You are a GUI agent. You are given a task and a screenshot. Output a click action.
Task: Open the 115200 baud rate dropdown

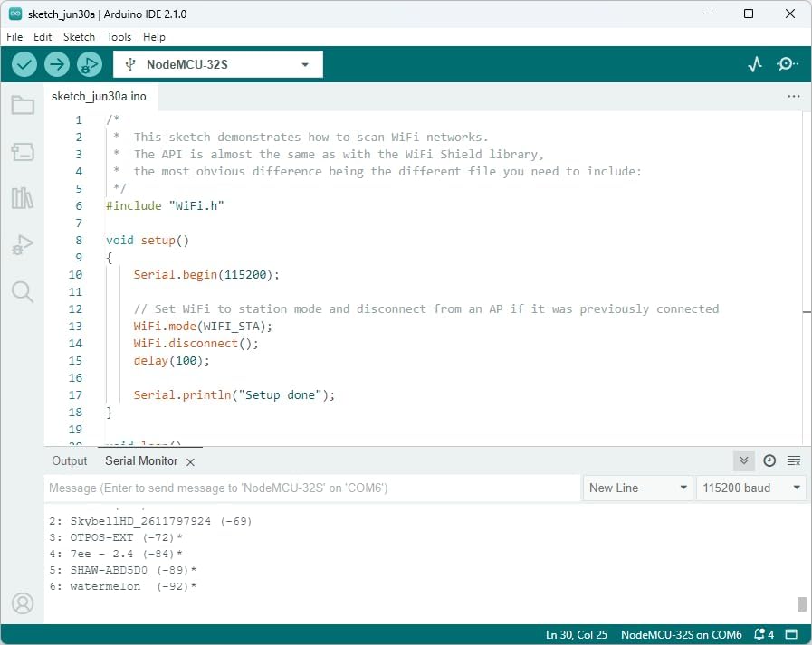pos(750,488)
